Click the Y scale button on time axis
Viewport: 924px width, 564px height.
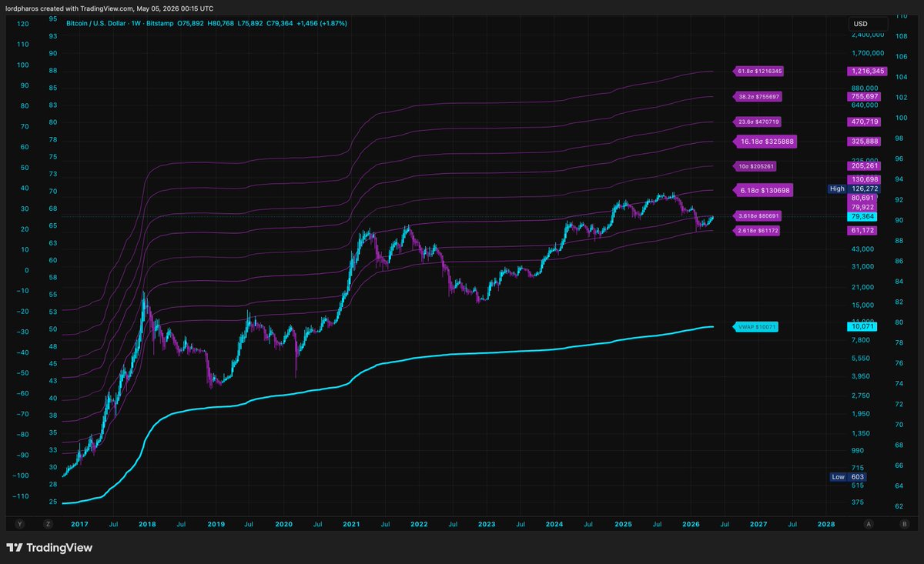[x=20, y=524]
